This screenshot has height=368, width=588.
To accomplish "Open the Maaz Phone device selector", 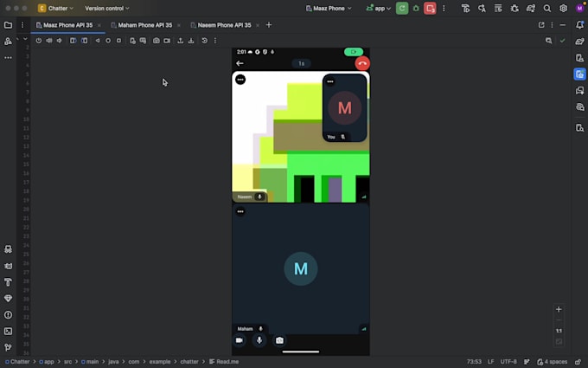I will pyautogui.click(x=329, y=9).
